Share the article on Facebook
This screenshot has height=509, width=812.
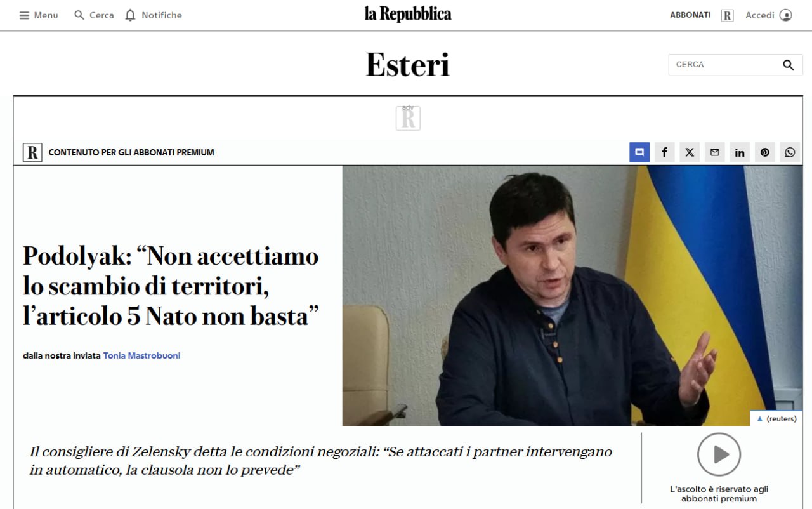[x=664, y=152]
